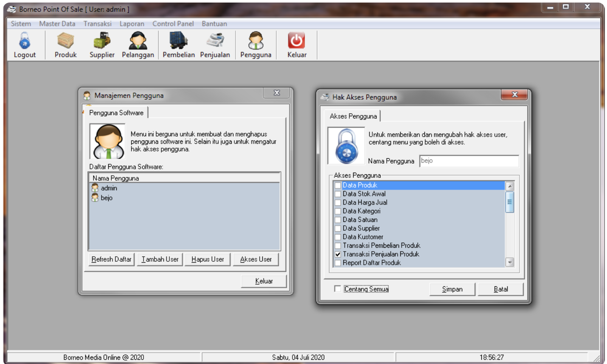Click access list scrollbar up arrow

coord(510,186)
